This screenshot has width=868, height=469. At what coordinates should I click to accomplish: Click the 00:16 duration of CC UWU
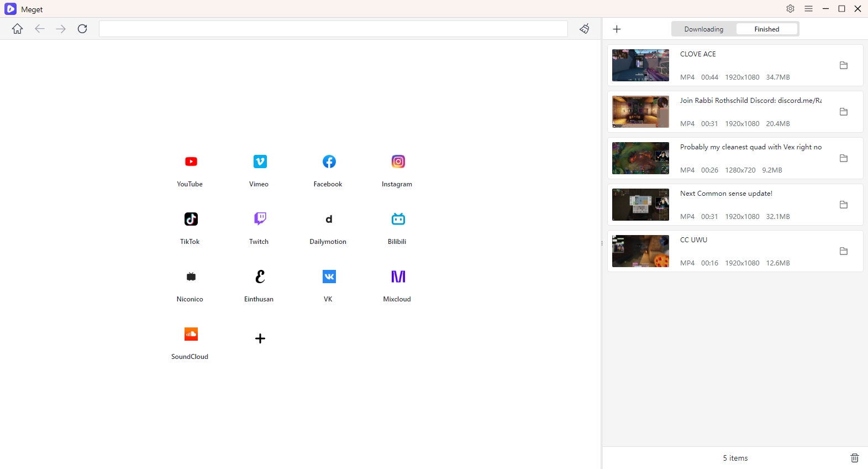(709, 263)
